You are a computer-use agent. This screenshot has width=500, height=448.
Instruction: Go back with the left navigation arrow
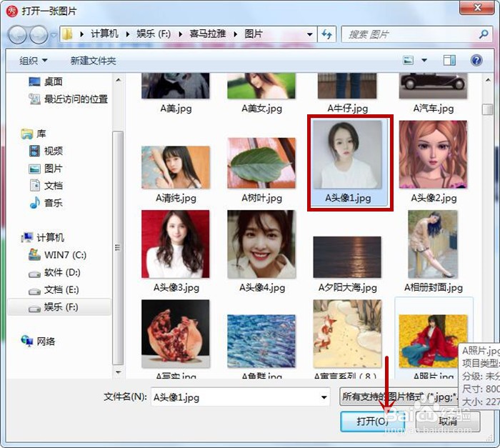tap(18, 34)
